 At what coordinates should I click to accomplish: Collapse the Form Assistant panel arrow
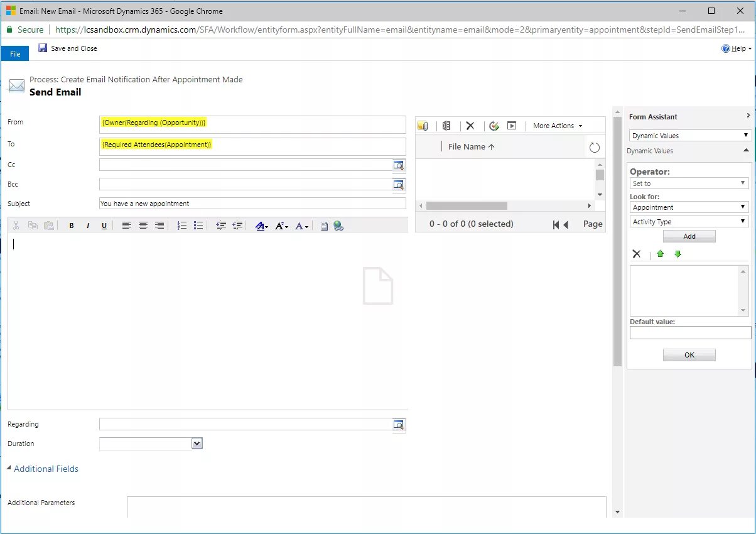coord(748,116)
